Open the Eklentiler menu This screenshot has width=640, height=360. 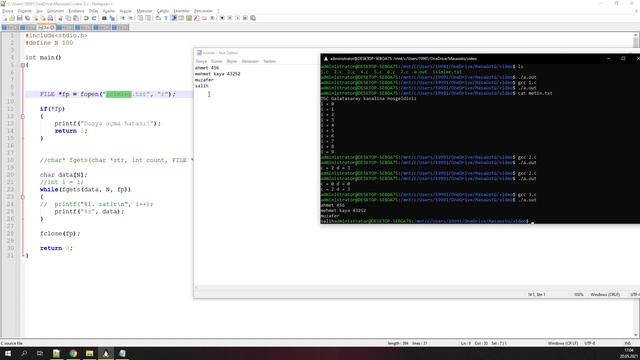182,11
